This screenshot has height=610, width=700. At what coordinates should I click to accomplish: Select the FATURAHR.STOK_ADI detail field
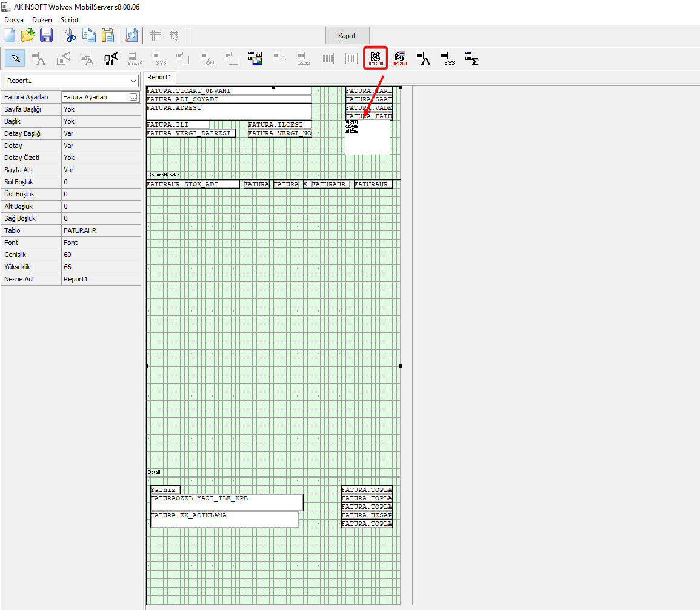click(193, 184)
